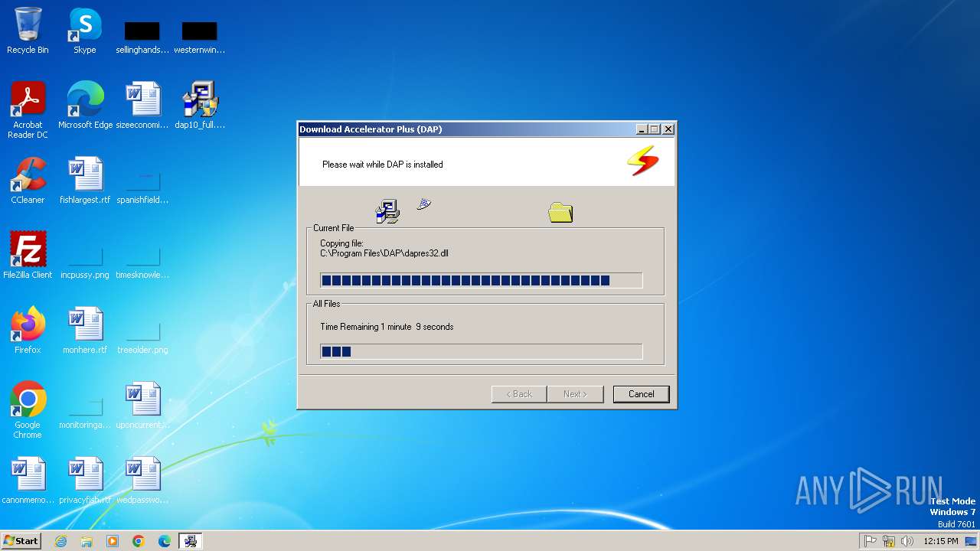Close the DAP installer window
This screenshot has width=980, height=551.
668,129
